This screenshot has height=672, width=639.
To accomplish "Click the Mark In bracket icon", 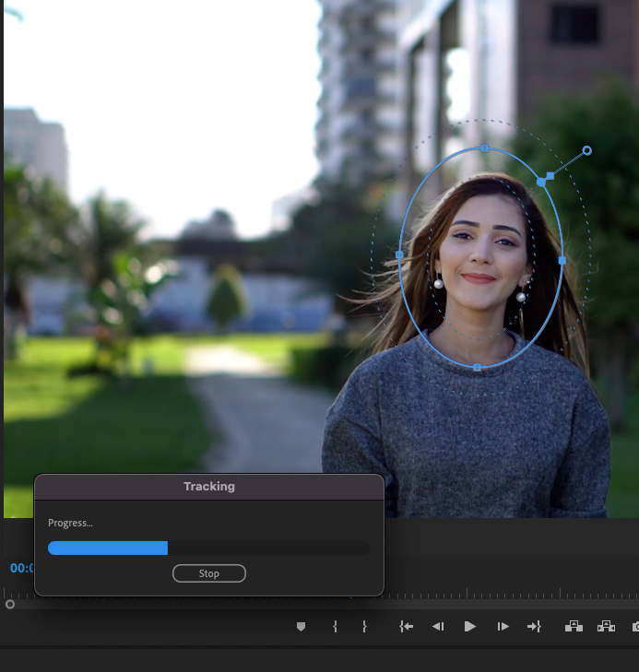I will tap(335, 627).
